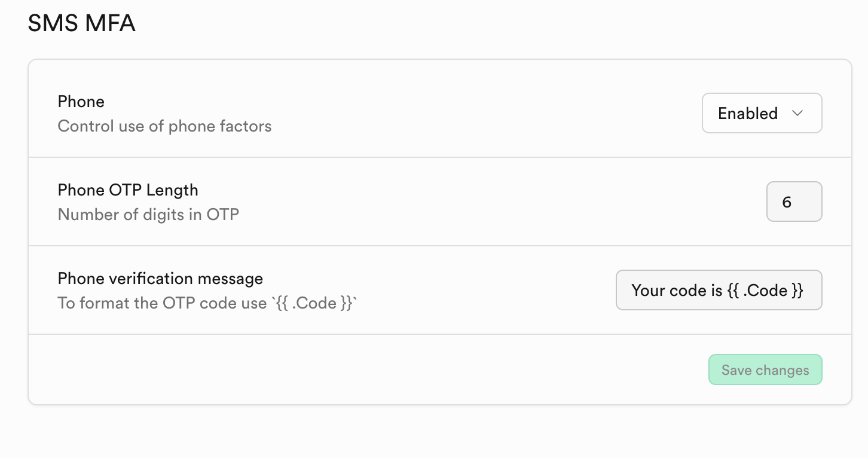Click the chevron arrow beside Enabled

797,113
